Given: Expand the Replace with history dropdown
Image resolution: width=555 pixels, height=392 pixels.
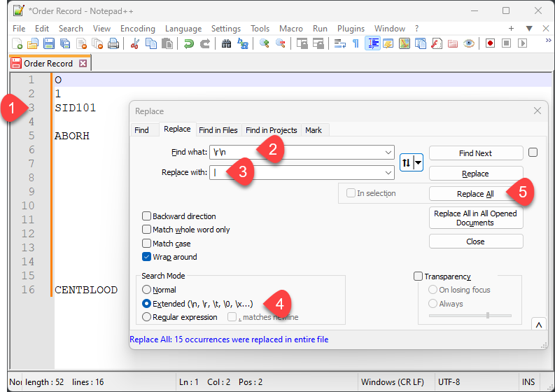Looking at the screenshot, I should click(x=388, y=173).
